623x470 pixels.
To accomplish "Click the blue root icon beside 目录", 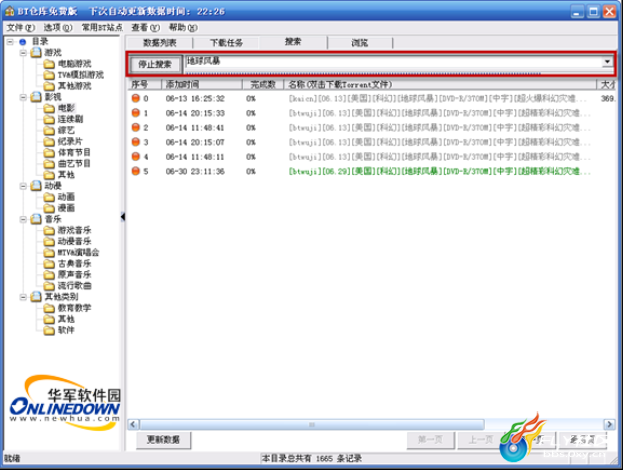I will (x=23, y=42).
